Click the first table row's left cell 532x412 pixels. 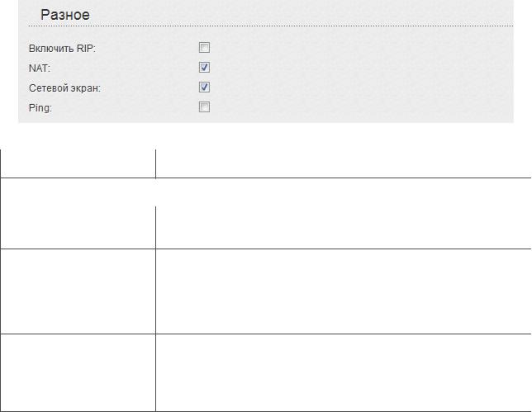pyautogui.click(x=78, y=163)
